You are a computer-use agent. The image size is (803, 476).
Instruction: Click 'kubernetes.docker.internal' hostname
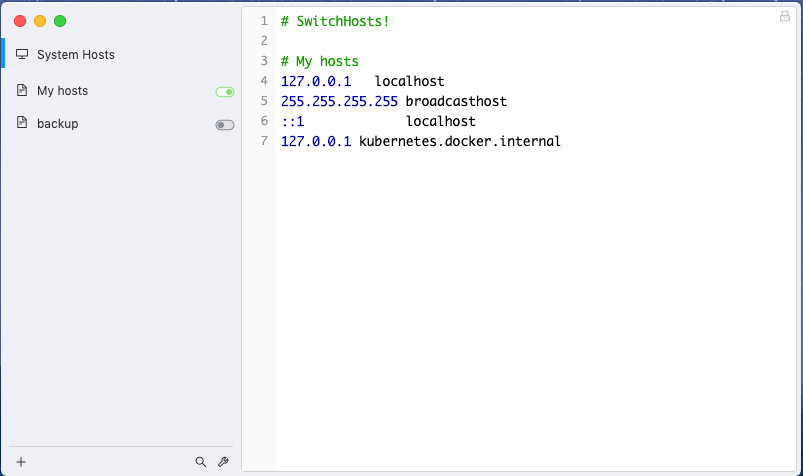pyautogui.click(x=460, y=141)
